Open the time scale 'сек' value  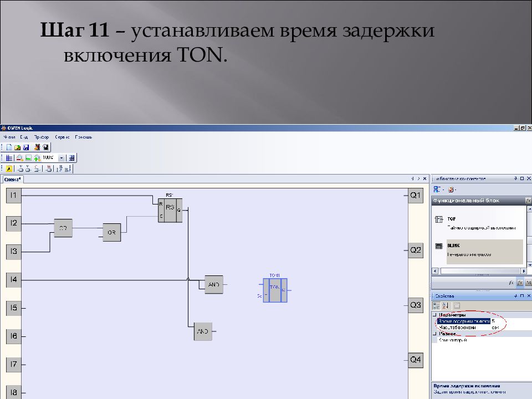(x=511, y=328)
